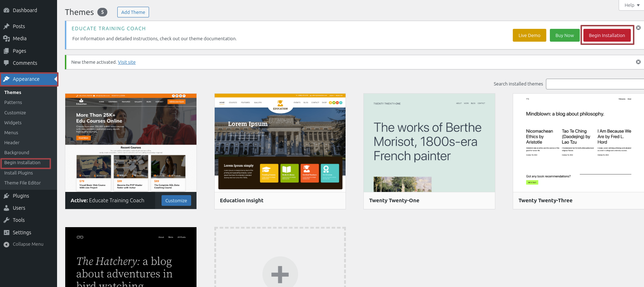The image size is (644, 287).
Task: Click the Comments speech bubble icon
Action: tap(6, 63)
